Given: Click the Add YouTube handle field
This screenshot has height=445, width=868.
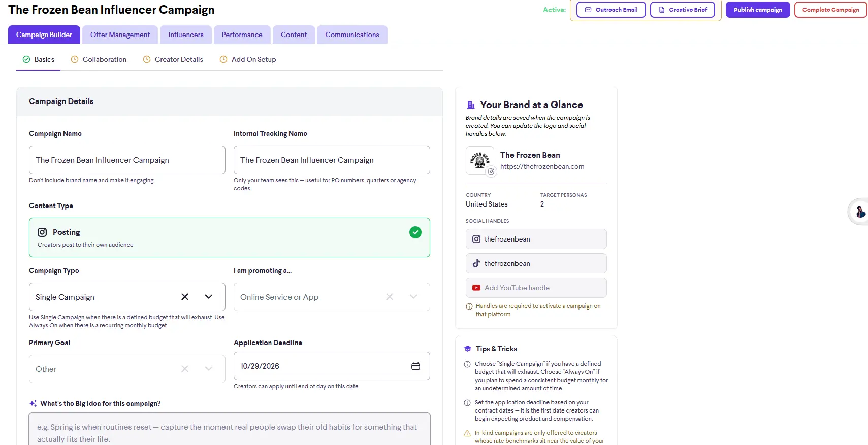Looking at the screenshot, I should (x=536, y=288).
